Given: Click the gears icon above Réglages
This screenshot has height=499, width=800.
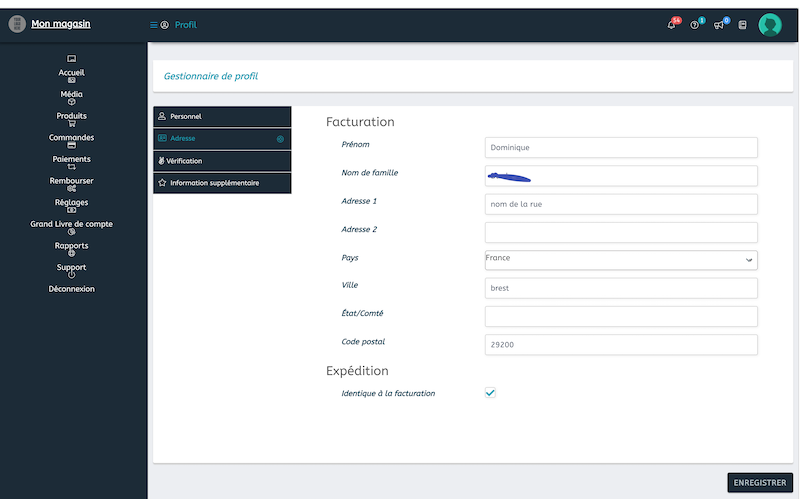Looking at the screenshot, I should coord(71,188).
